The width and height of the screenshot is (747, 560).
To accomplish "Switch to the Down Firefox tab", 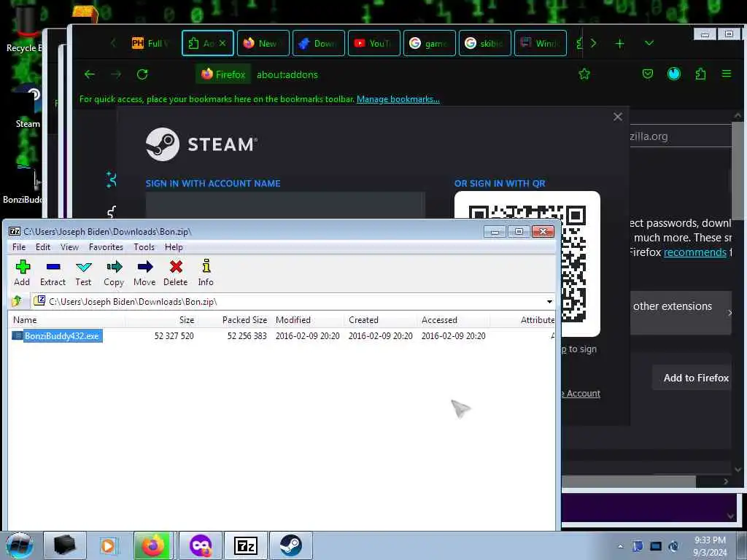I will (x=318, y=43).
